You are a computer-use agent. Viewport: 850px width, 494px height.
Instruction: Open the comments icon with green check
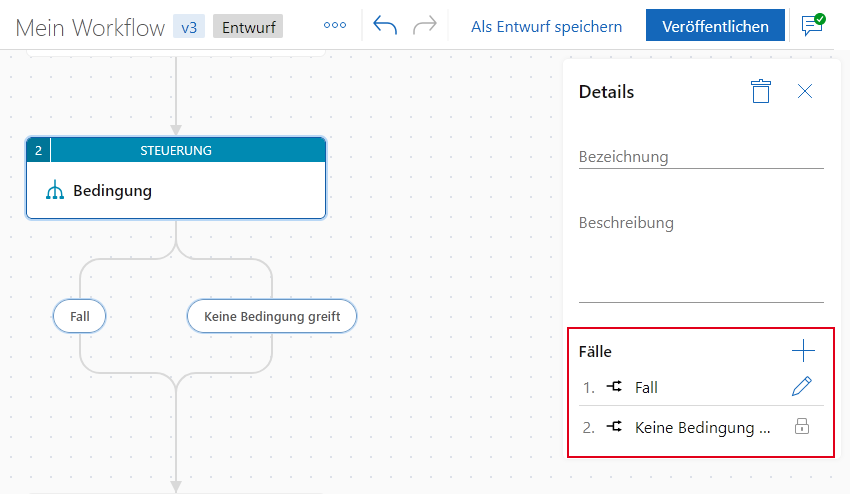[x=812, y=26]
